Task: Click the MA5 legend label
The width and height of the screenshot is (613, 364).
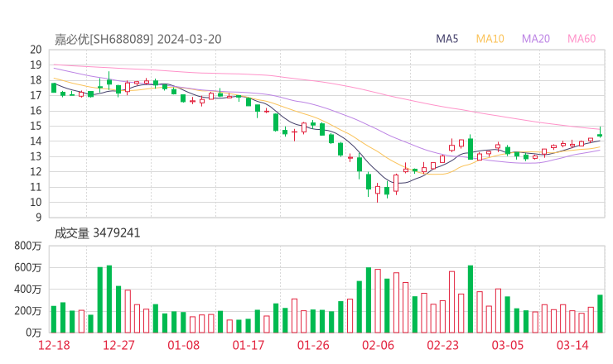Action: (x=446, y=39)
